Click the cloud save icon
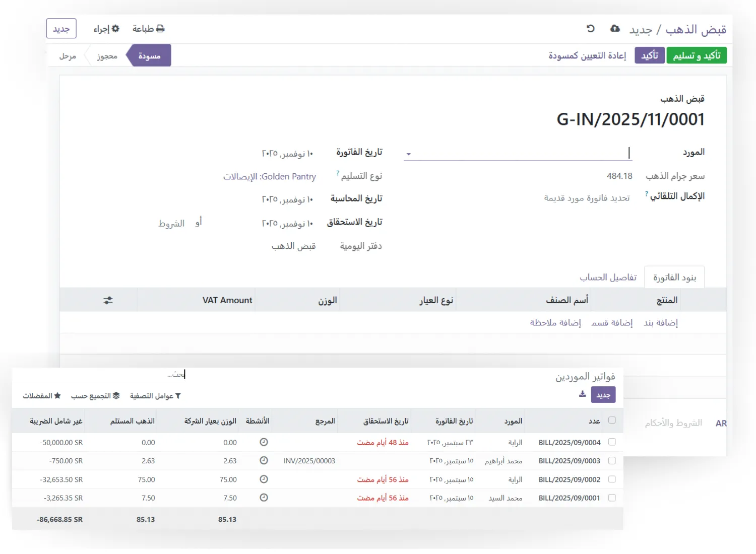Viewport: 756px width, 554px height. pos(615,29)
